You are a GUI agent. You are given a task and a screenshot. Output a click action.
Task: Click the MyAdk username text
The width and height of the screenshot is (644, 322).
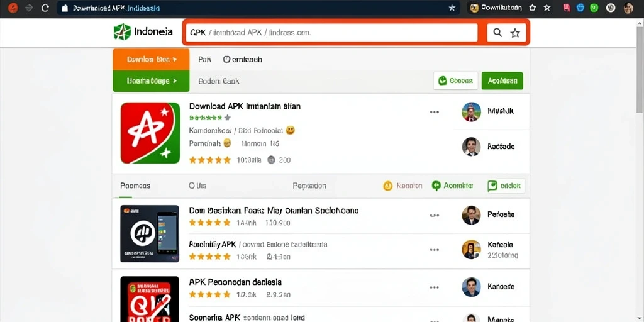(501, 111)
